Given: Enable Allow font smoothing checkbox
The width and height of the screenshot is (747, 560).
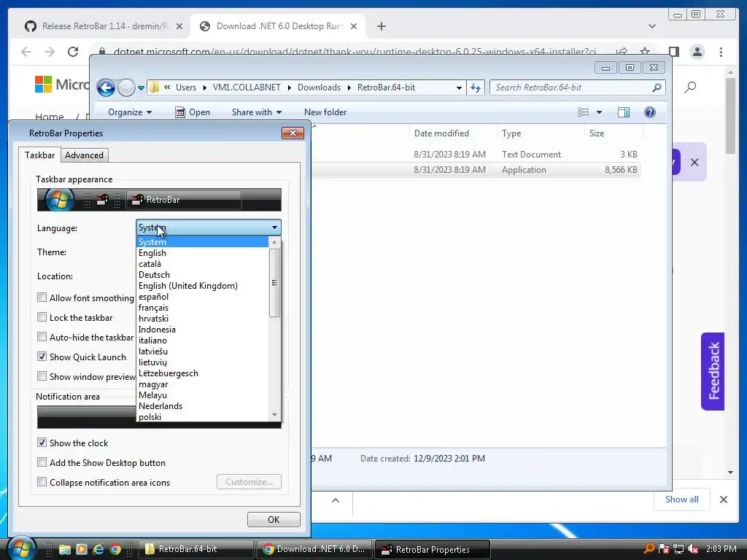Looking at the screenshot, I should pos(42,297).
